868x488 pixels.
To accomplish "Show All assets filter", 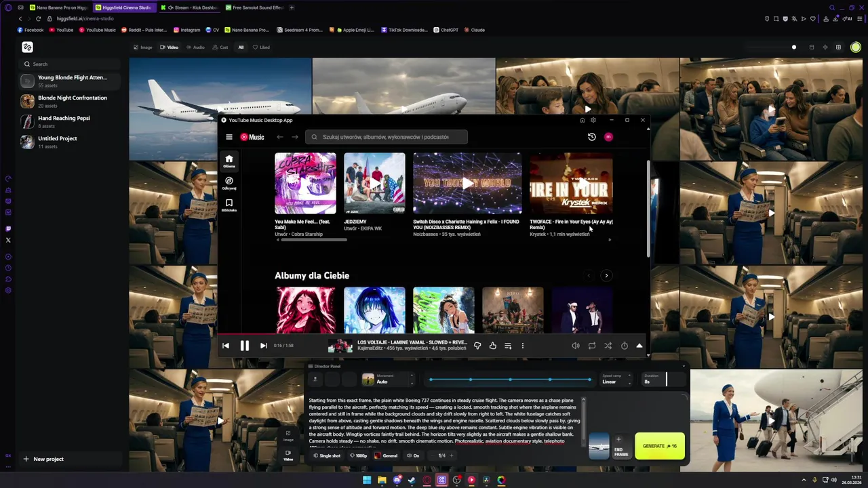I will tap(241, 47).
